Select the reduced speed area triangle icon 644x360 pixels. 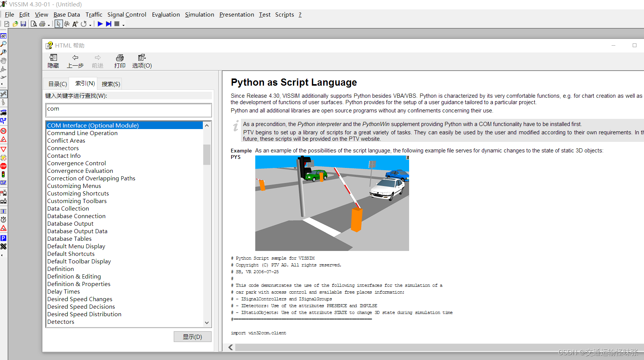pyautogui.click(x=3, y=139)
